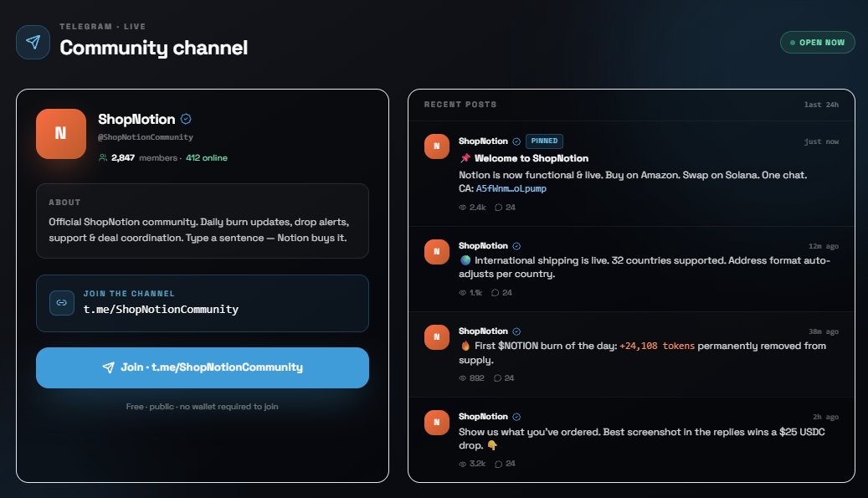Click the 12m ago timestamp
Viewport: 868px width, 498px height.
(x=824, y=246)
